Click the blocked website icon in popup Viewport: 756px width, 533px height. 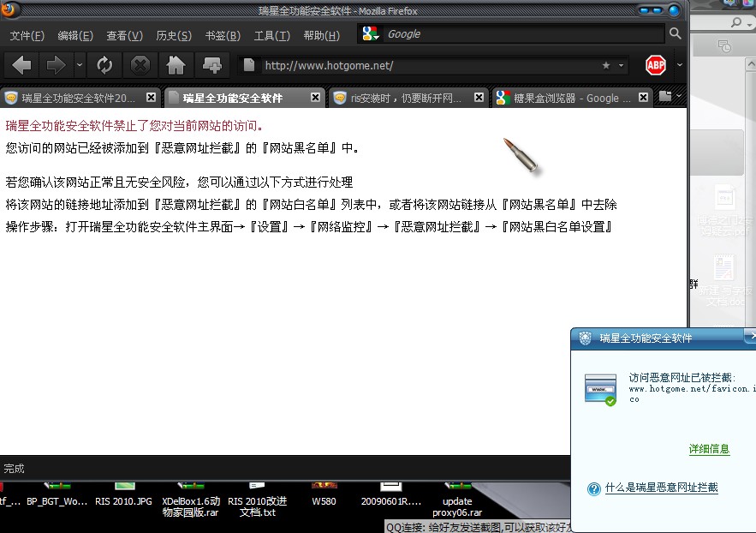pos(600,390)
